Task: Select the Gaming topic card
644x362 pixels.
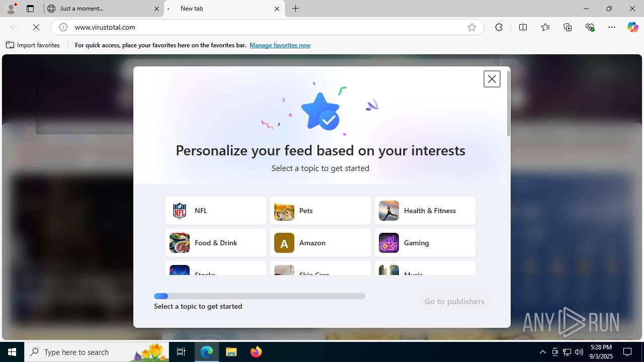Action: pyautogui.click(x=425, y=243)
